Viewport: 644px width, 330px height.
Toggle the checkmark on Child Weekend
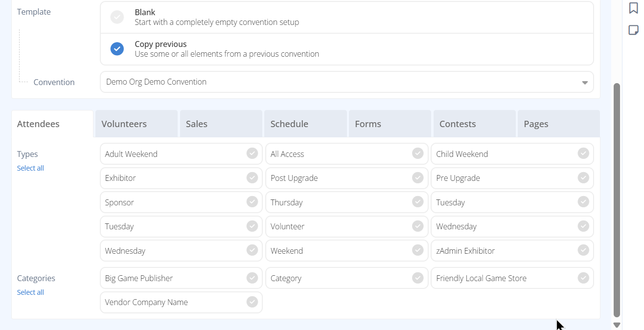[x=583, y=154]
